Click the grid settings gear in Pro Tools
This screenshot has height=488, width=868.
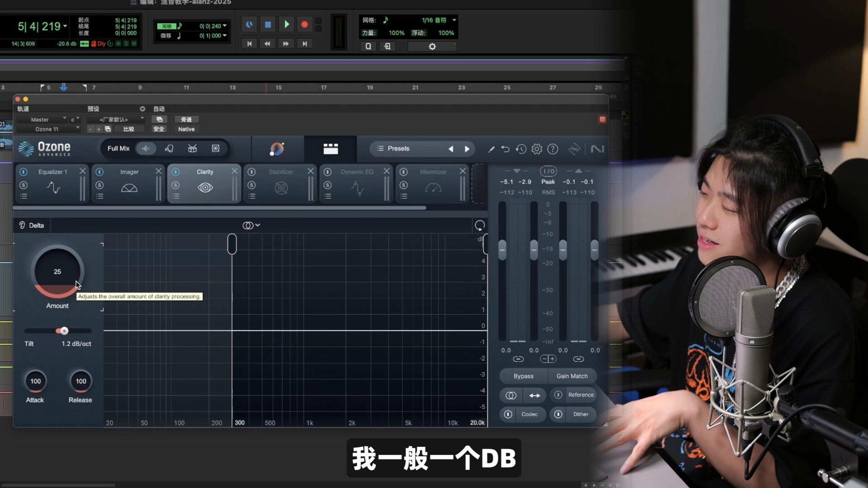tap(432, 47)
